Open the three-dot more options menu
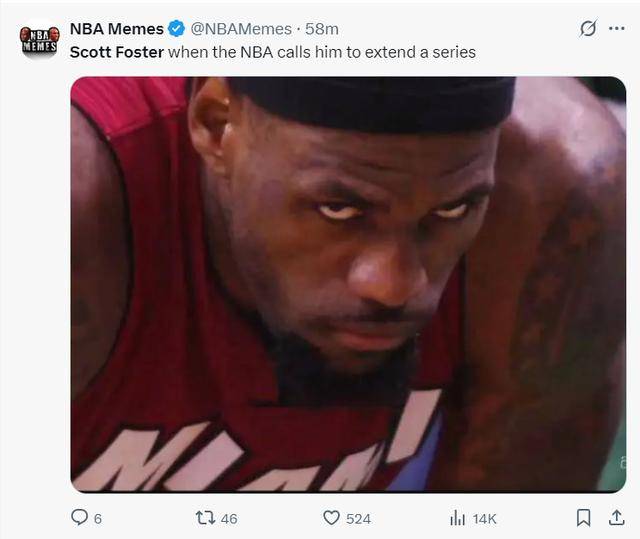Image resolution: width=640 pixels, height=539 pixels. click(616, 28)
